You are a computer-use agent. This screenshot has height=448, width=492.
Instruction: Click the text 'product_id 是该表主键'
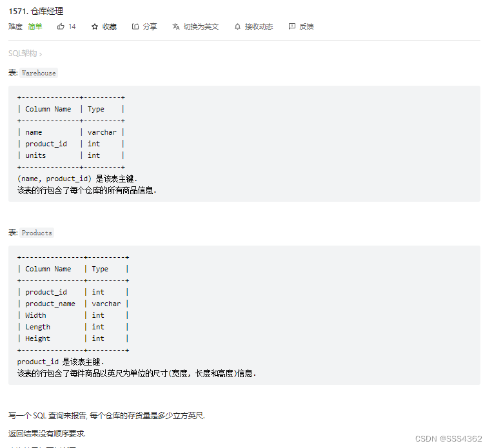click(59, 362)
